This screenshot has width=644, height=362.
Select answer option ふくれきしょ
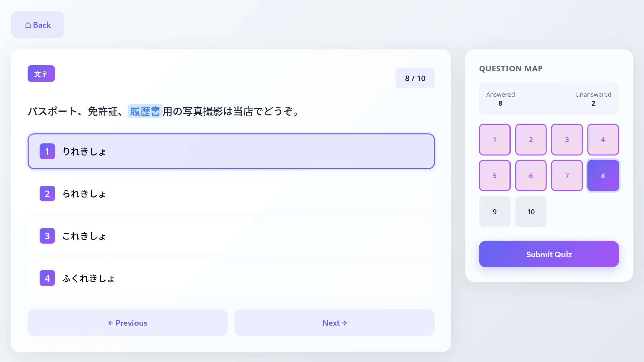pyautogui.click(x=231, y=278)
